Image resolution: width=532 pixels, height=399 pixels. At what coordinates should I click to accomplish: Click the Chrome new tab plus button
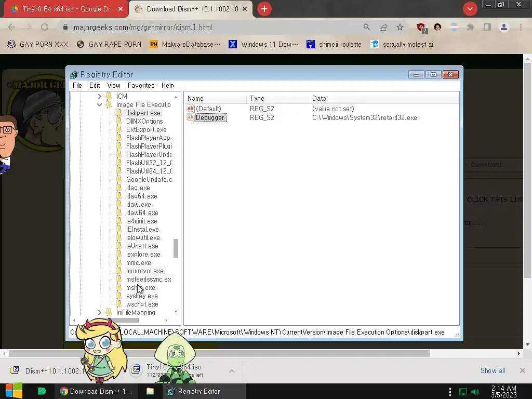264,9
